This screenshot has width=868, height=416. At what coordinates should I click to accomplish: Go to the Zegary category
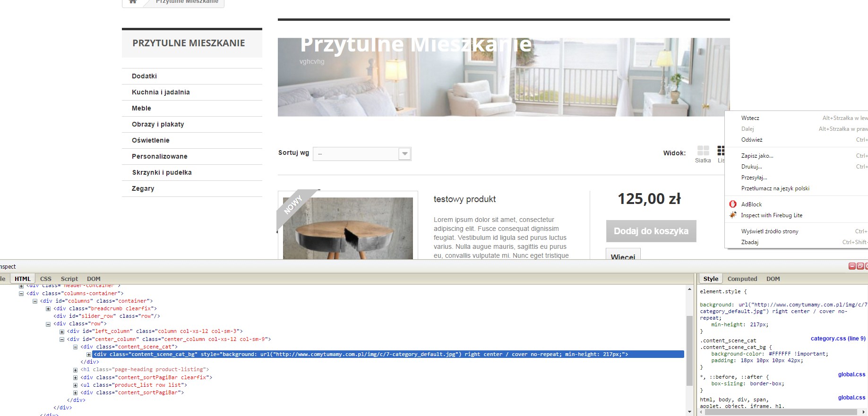[x=143, y=188]
